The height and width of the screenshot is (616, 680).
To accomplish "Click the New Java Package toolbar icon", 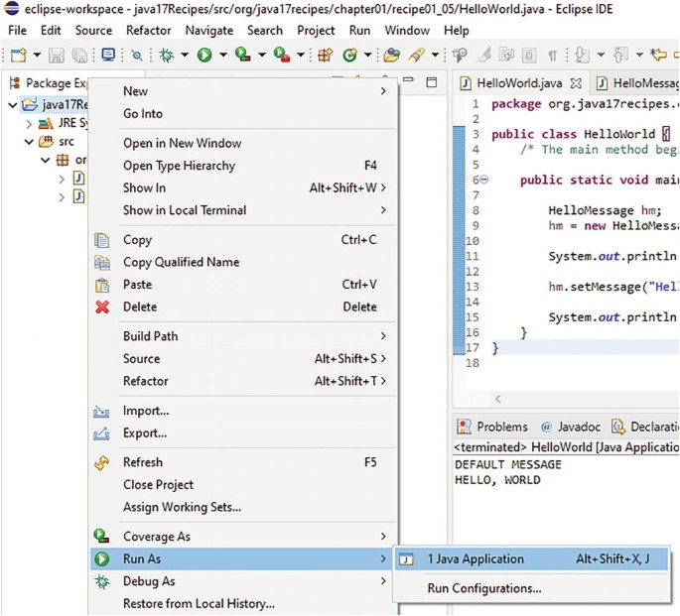I will [x=325, y=56].
